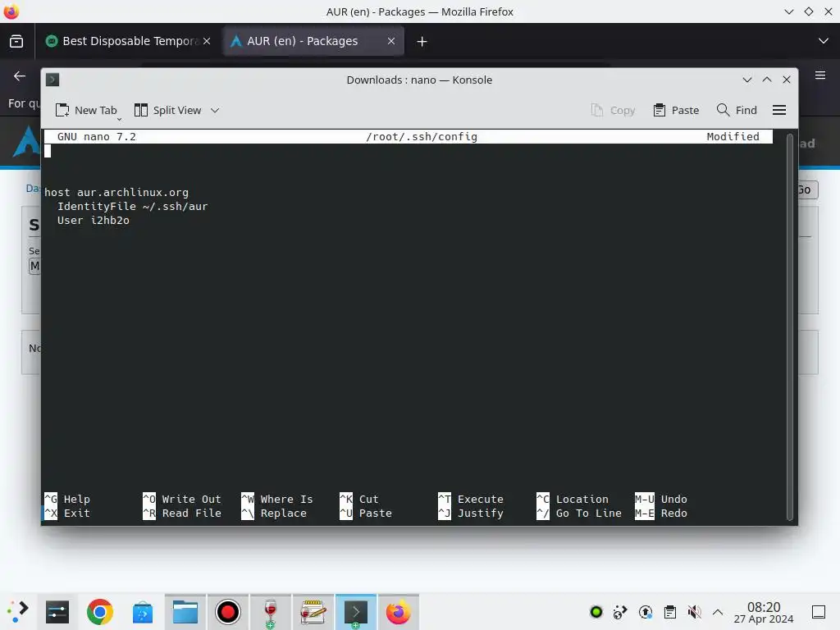Click the ^O Write Out shortcut
This screenshot has width=840, height=630.
pos(182,500)
